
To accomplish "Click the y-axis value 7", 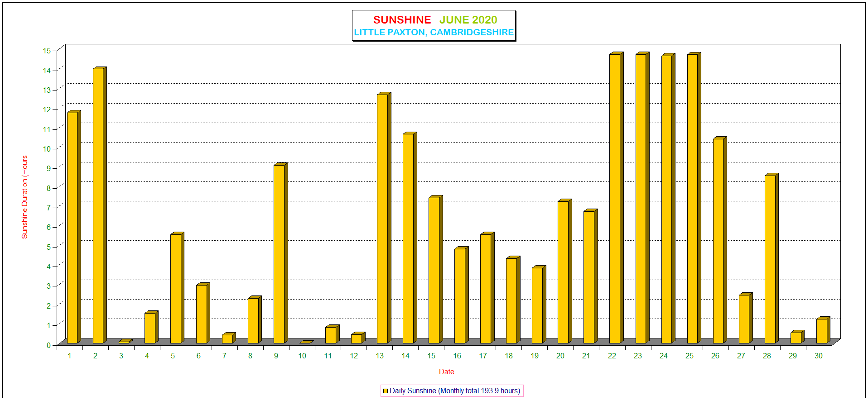I will pos(49,208).
